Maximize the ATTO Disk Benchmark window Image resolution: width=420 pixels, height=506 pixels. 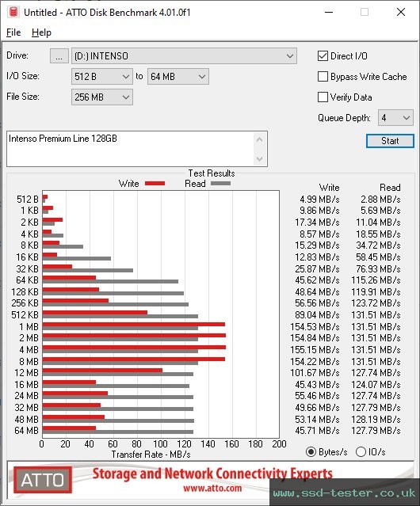point(365,12)
